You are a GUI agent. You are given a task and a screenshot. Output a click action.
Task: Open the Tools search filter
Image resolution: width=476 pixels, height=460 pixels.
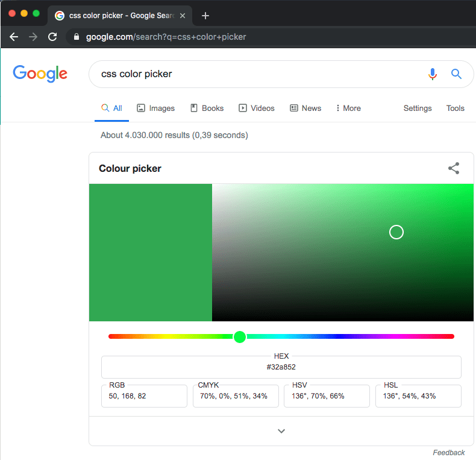point(455,109)
